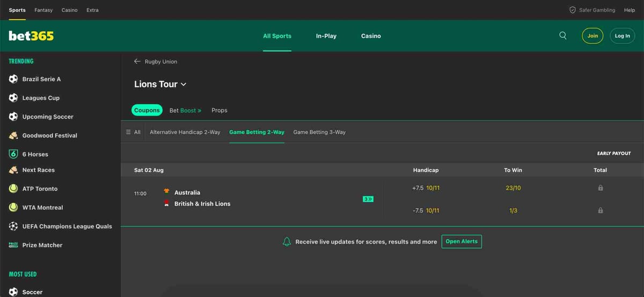Open the Extra top tab
The image size is (644, 297).
coord(92,10)
